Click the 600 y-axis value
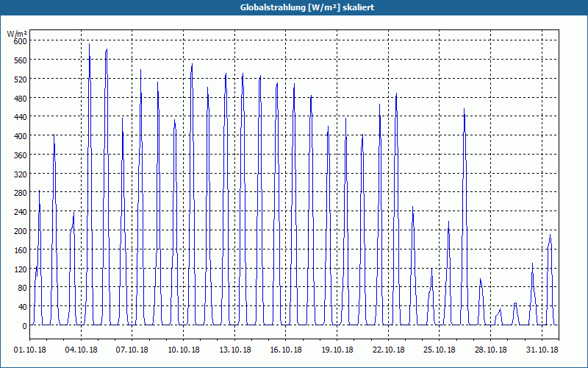This screenshot has width=588, height=368. 21,40
